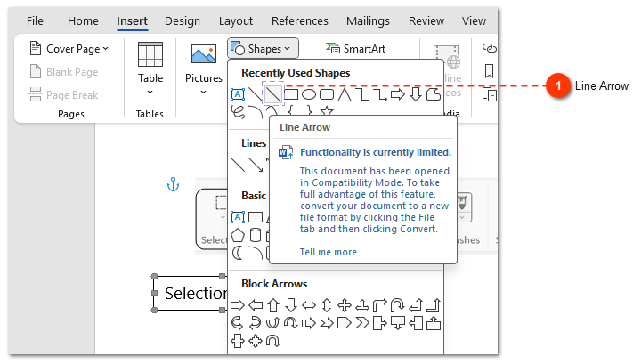
Task: Pick the Right Arrow in Recently Used Shapes
Action: [x=398, y=94]
